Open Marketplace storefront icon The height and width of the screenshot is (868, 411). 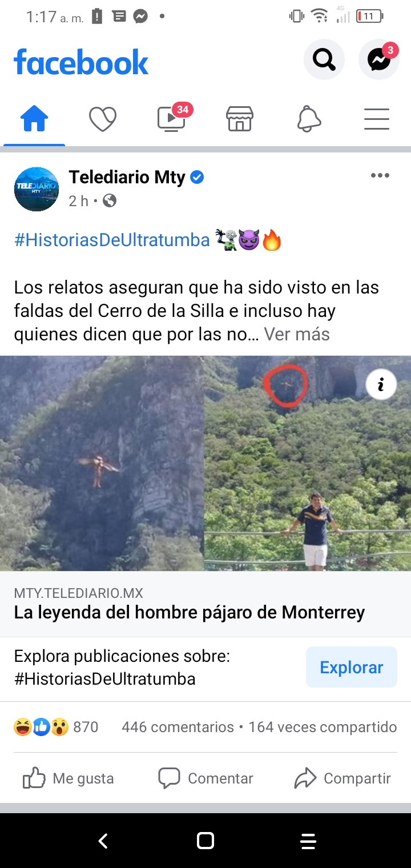point(240,119)
